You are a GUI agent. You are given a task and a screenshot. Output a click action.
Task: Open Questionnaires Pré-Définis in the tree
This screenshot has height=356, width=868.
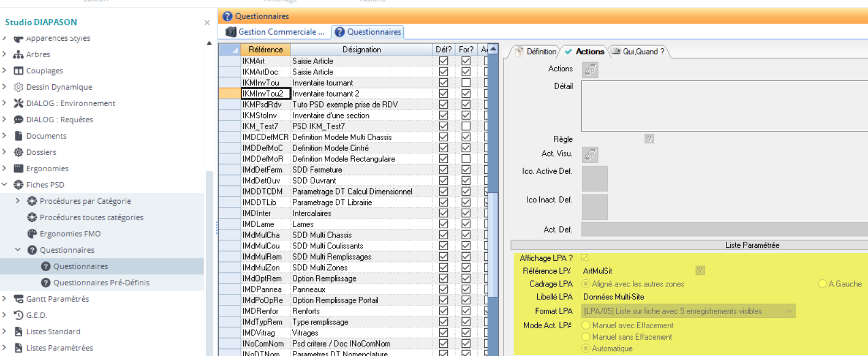[x=101, y=283]
